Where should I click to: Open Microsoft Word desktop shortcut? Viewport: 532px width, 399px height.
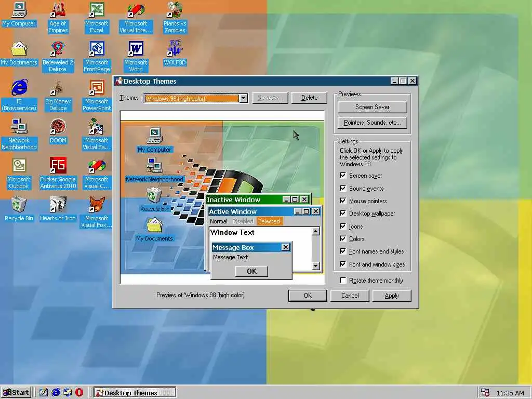click(136, 56)
